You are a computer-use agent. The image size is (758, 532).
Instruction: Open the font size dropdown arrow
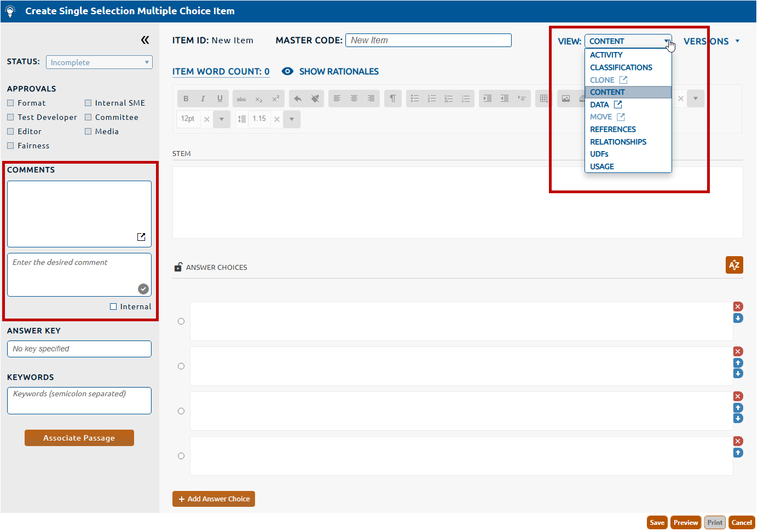click(x=222, y=119)
